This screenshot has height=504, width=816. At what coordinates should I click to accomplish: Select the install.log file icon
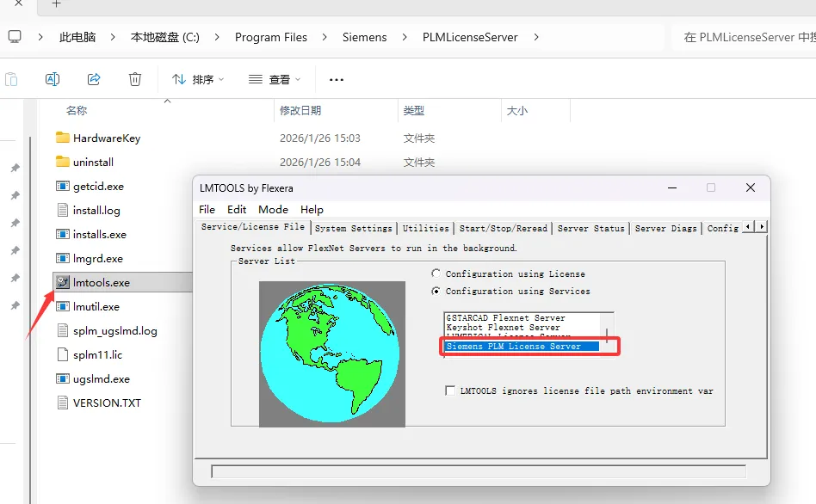point(63,210)
